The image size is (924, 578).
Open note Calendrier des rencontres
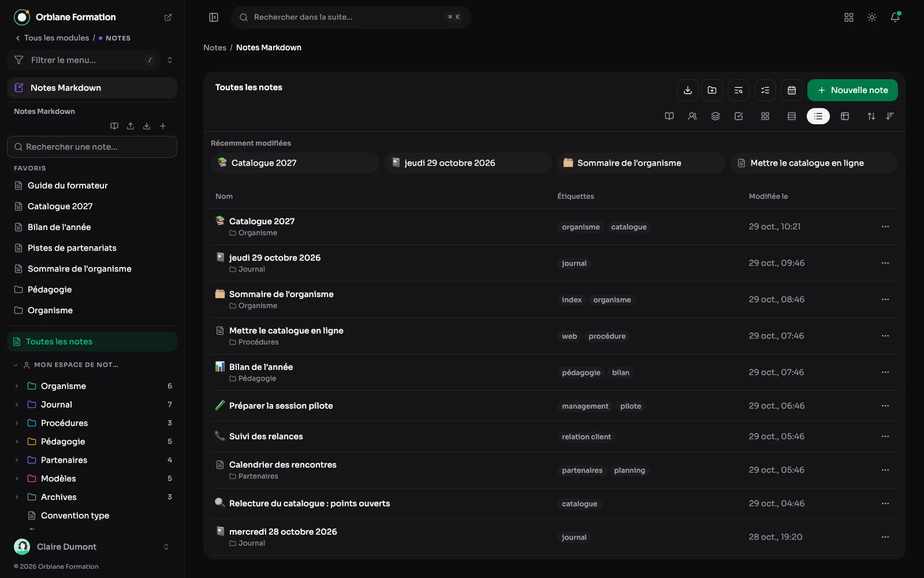[x=282, y=465]
